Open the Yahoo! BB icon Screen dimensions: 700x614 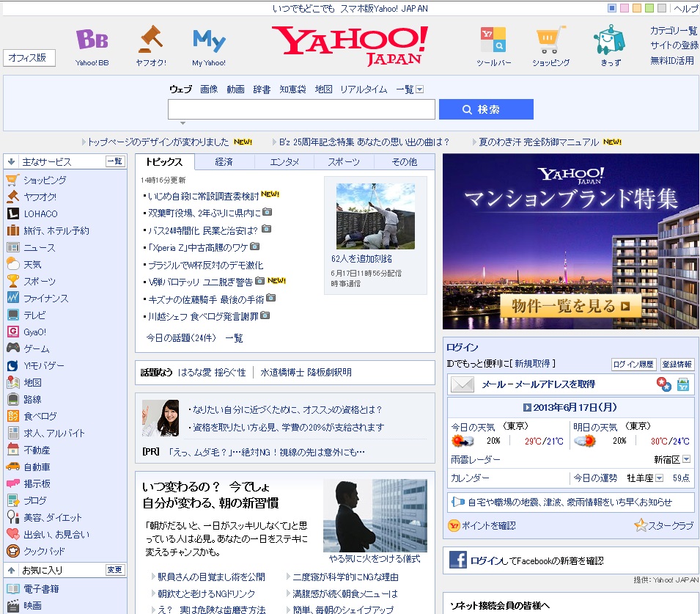(92, 40)
